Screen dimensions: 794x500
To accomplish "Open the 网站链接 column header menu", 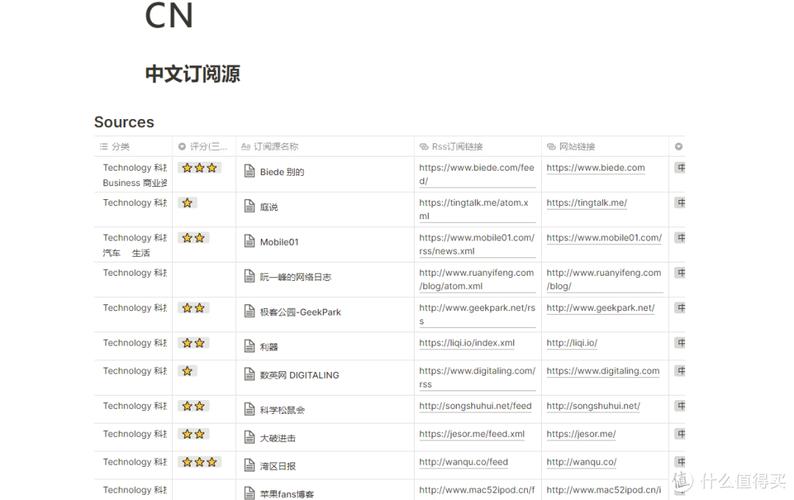I will (571, 146).
